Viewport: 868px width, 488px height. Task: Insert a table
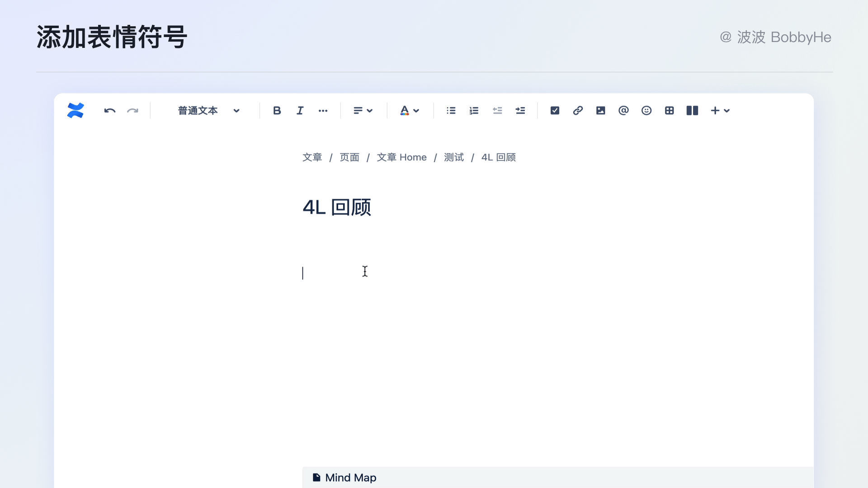[670, 111]
